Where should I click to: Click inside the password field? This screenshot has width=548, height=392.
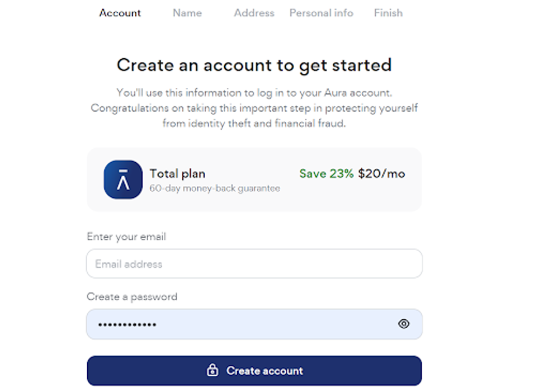240,324
